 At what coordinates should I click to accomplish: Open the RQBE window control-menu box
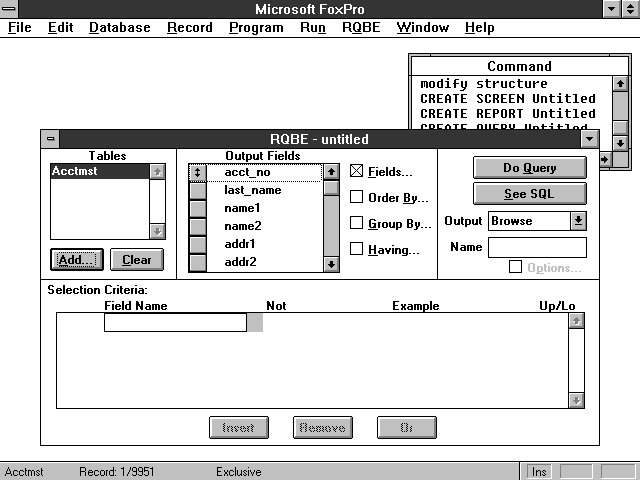(51, 139)
